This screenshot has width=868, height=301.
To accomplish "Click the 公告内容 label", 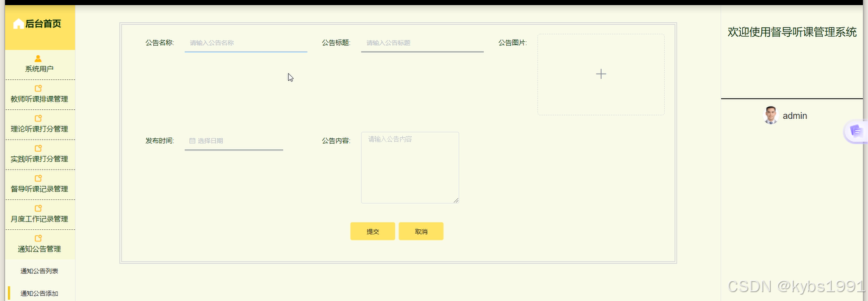I will coord(336,140).
